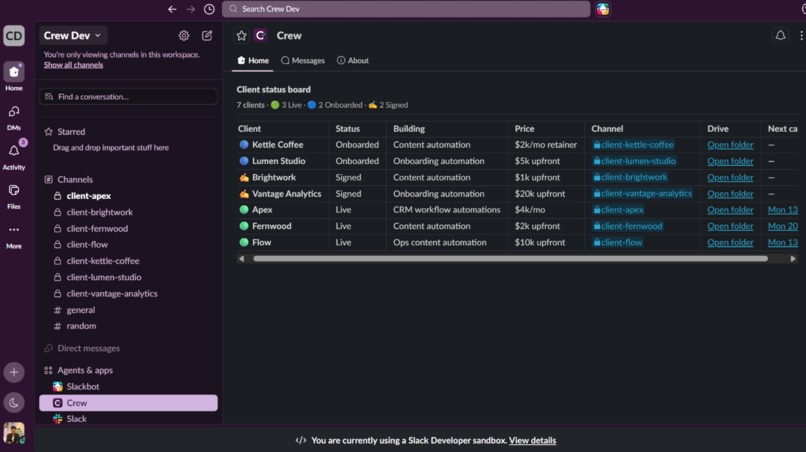Image resolution: width=806 pixels, height=452 pixels.
Task: Click Mon 20 next call for Fernwood
Action: [782, 226]
